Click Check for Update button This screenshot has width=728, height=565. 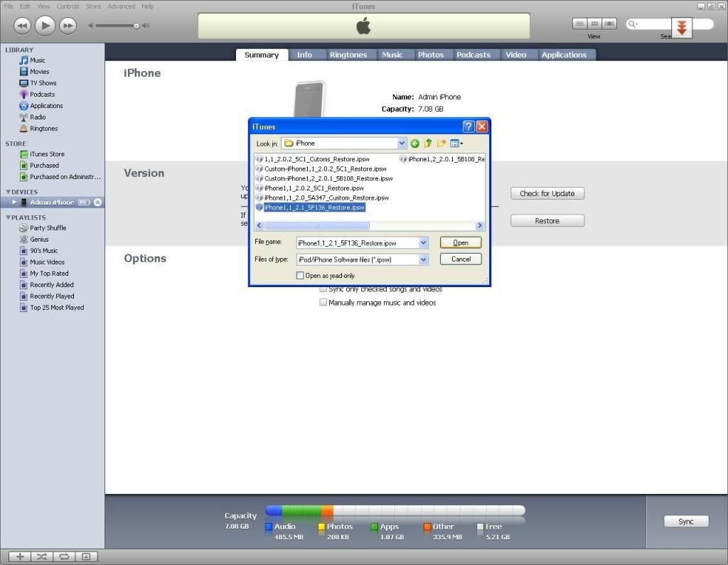pos(547,193)
